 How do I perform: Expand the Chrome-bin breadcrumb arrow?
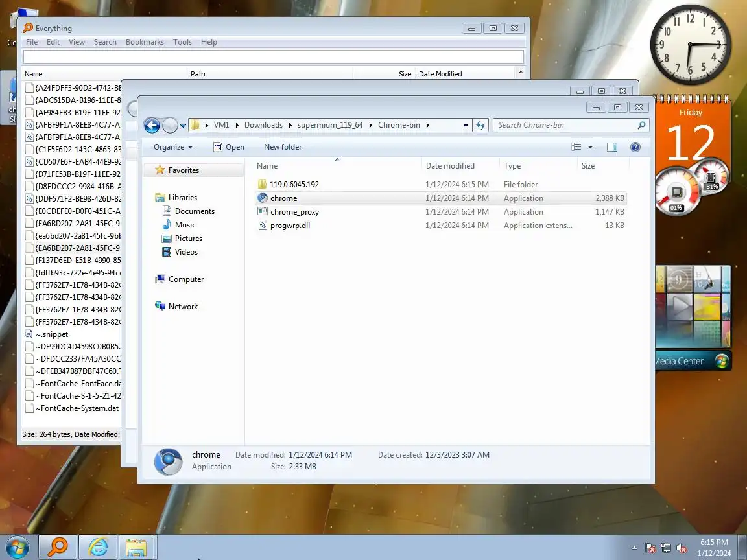[428, 125]
